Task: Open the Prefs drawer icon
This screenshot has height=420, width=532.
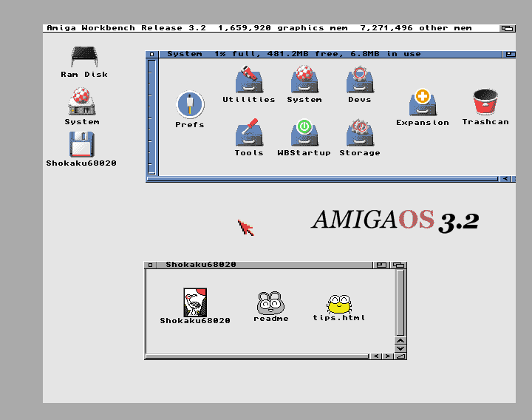Action: click(190, 109)
